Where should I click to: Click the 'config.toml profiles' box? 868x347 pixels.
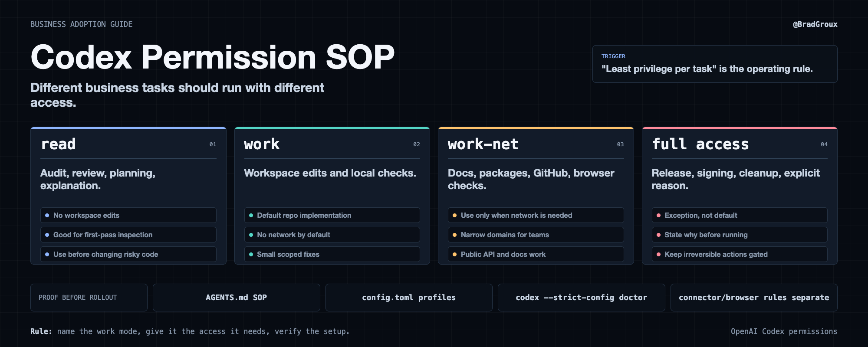409,298
